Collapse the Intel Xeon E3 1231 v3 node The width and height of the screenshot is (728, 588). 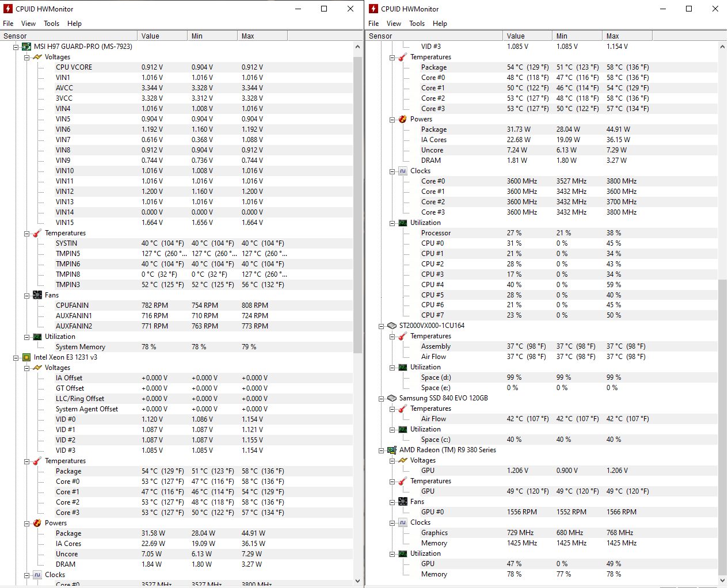pos(16,357)
